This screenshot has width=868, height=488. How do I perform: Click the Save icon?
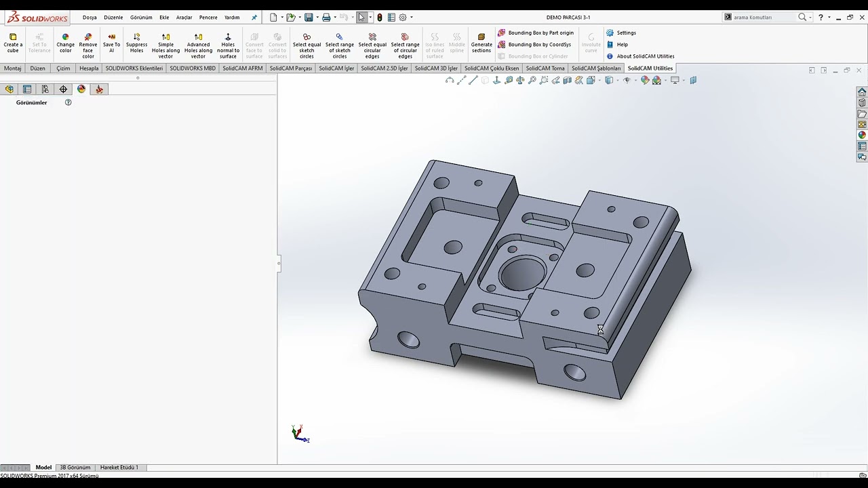coord(309,18)
